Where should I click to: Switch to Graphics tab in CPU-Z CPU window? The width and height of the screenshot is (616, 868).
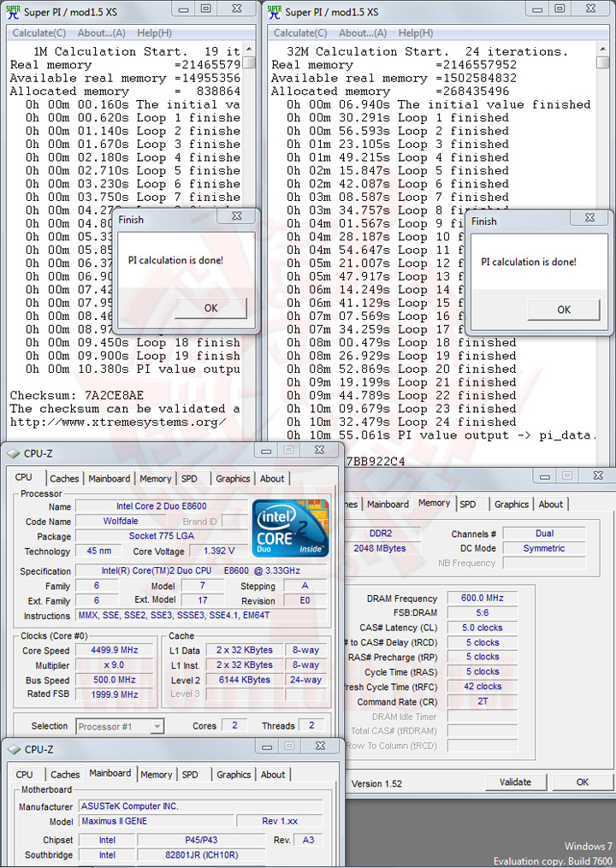tap(233, 479)
